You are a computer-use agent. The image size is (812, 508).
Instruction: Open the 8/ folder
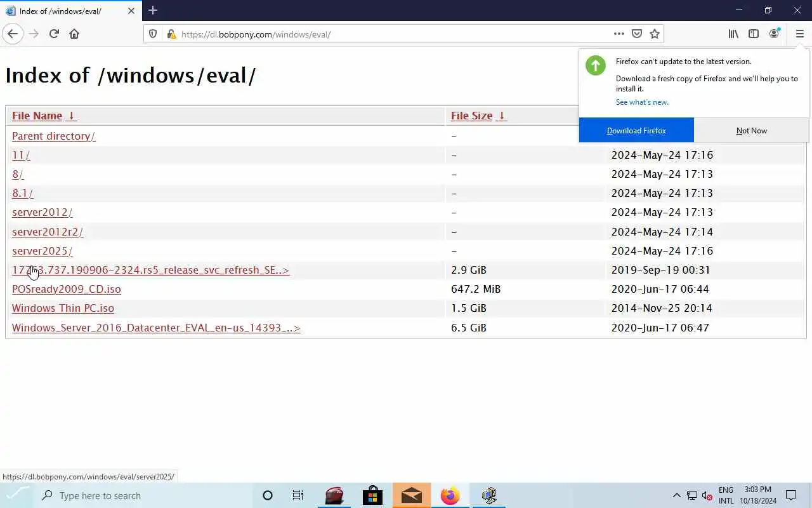[x=18, y=174]
